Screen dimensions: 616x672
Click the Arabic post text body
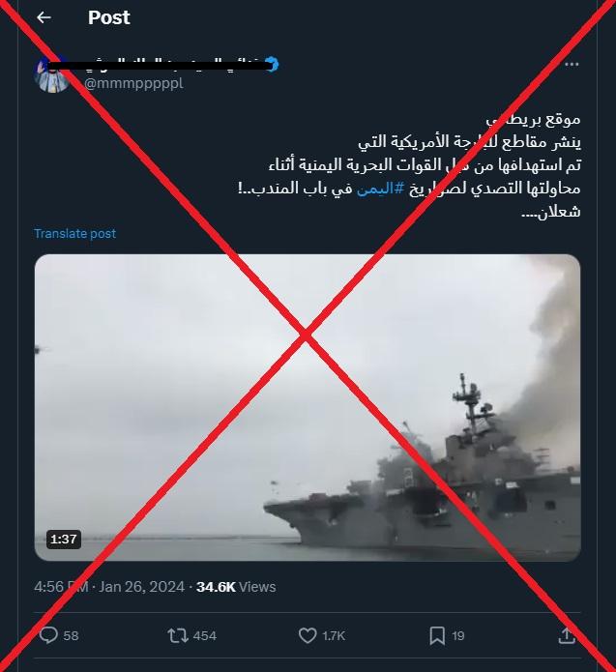point(409,165)
